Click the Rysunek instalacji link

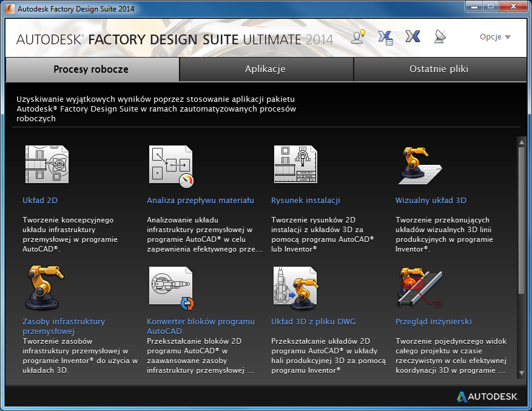(305, 201)
